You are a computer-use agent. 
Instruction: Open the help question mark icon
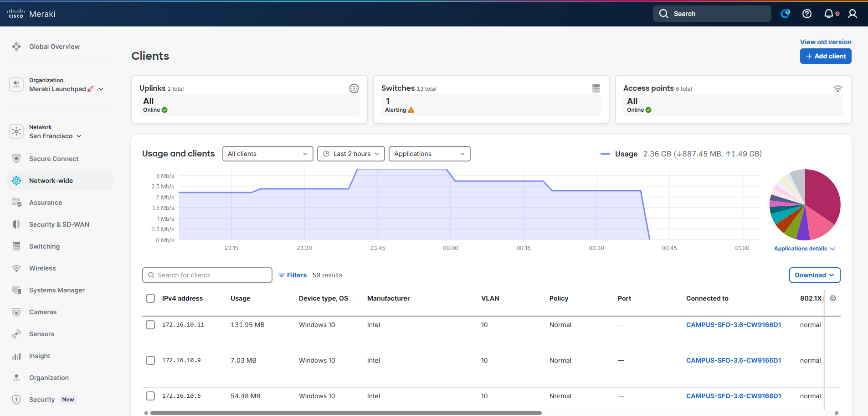tap(806, 14)
